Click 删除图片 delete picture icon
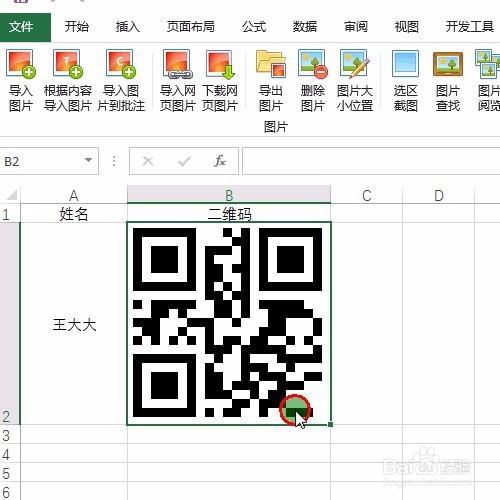Screen dimensions: 500x500 pyautogui.click(x=313, y=64)
